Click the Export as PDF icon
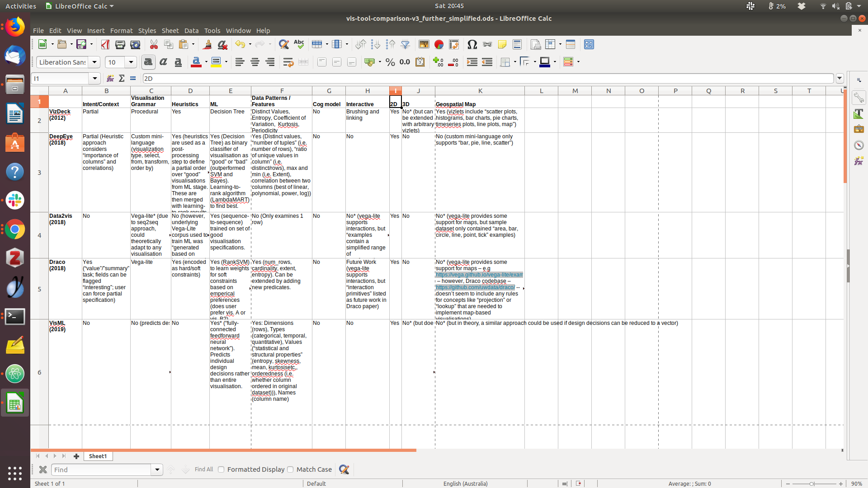 coord(105,44)
